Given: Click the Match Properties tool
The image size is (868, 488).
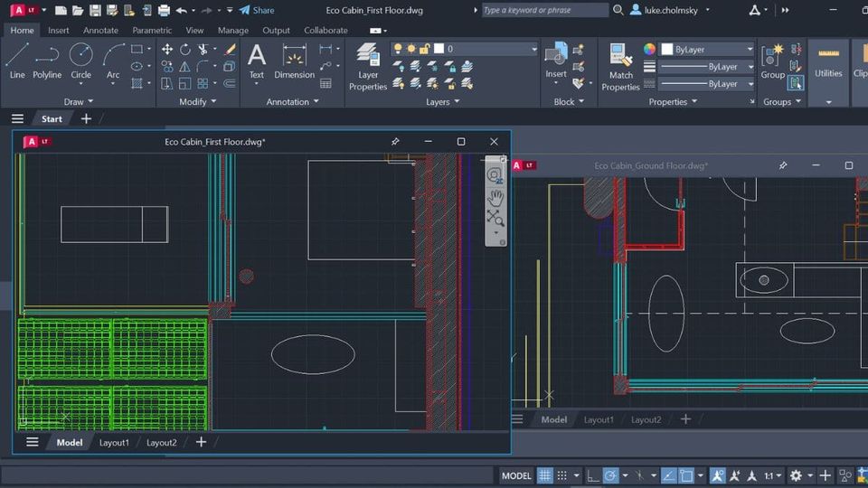Looking at the screenshot, I should point(620,66).
